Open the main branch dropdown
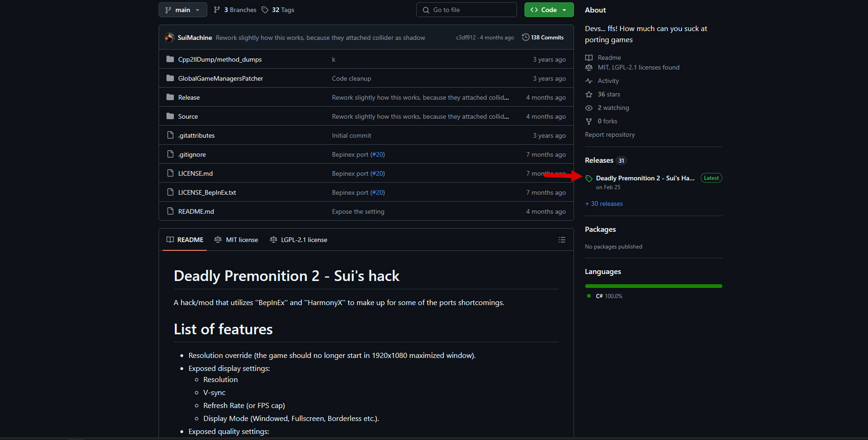This screenshot has height=440, width=868. click(183, 10)
